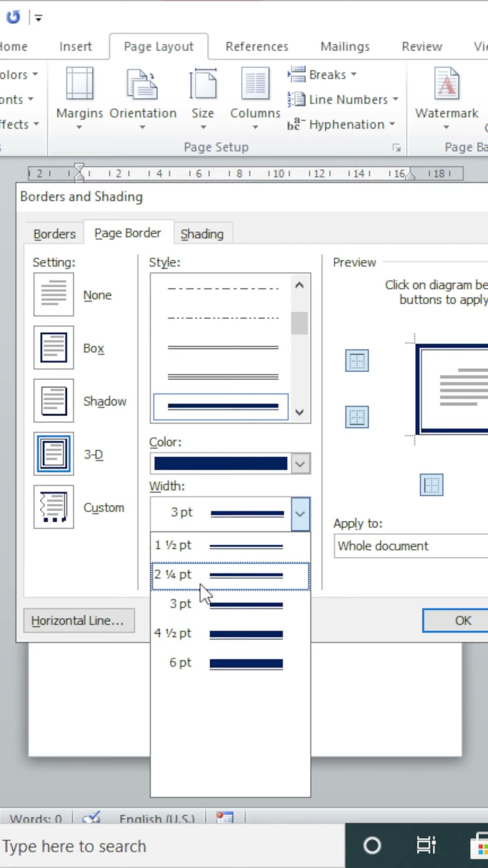Click the right indent ruler marker
The width and height of the screenshot is (488, 868).
(410, 175)
